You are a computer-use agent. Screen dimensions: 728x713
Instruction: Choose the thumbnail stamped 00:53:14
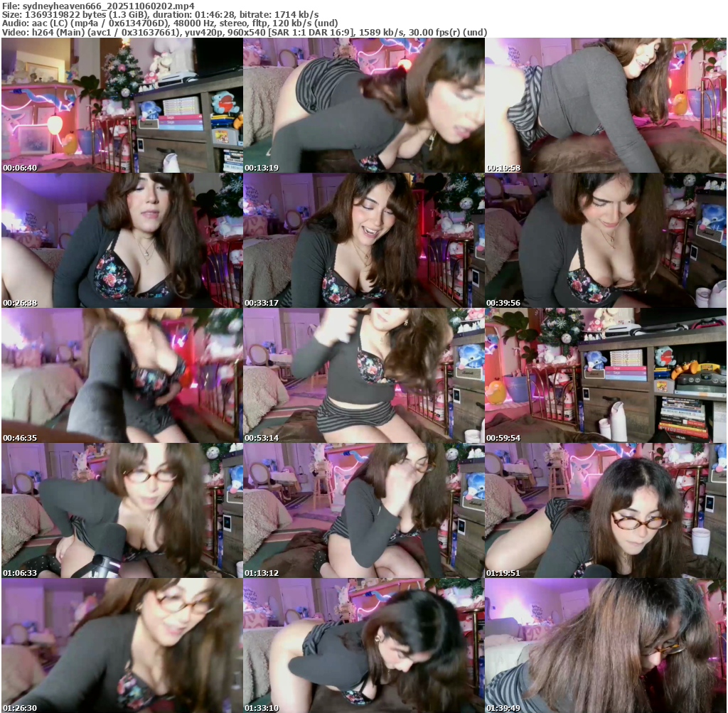point(364,375)
